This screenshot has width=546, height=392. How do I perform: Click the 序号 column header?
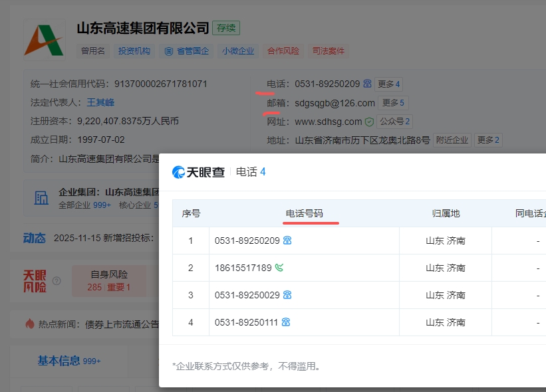pyautogui.click(x=191, y=213)
